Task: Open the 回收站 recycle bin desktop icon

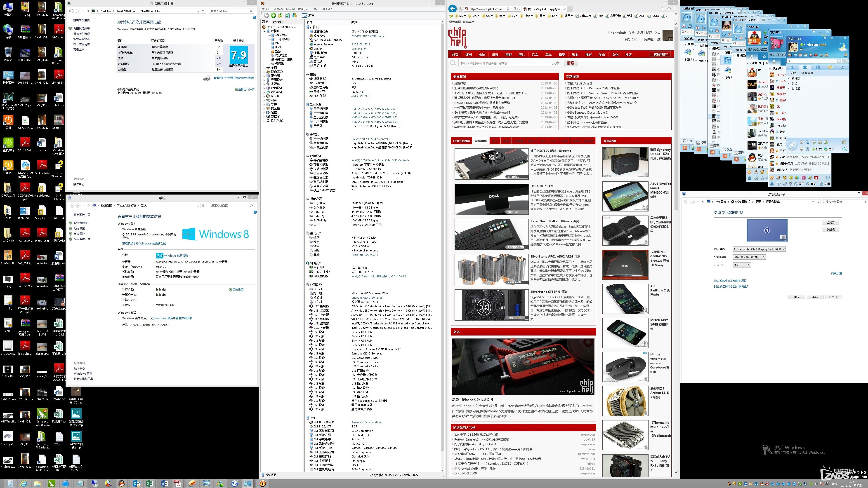Action: [x=8, y=54]
